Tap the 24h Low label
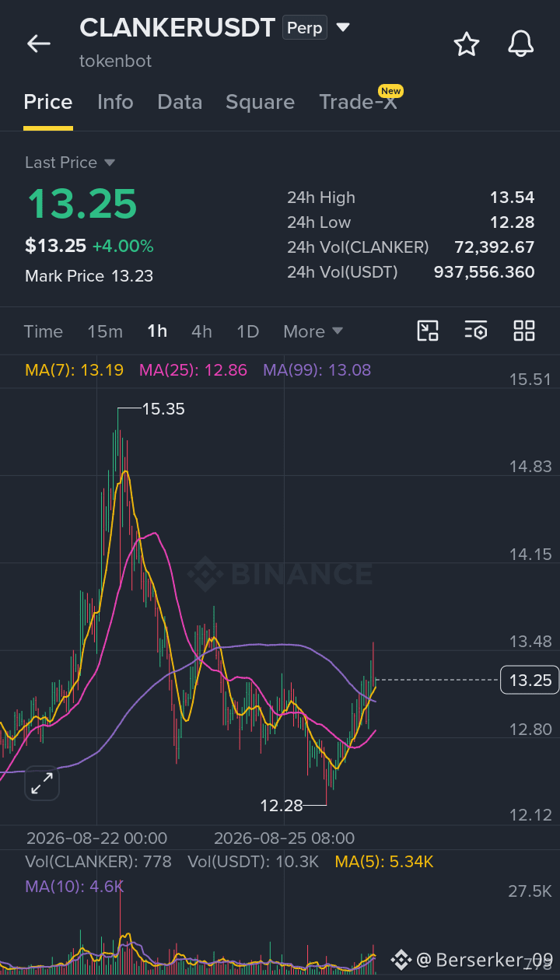The width and height of the screenshot is (560, 980). (319, 222)
